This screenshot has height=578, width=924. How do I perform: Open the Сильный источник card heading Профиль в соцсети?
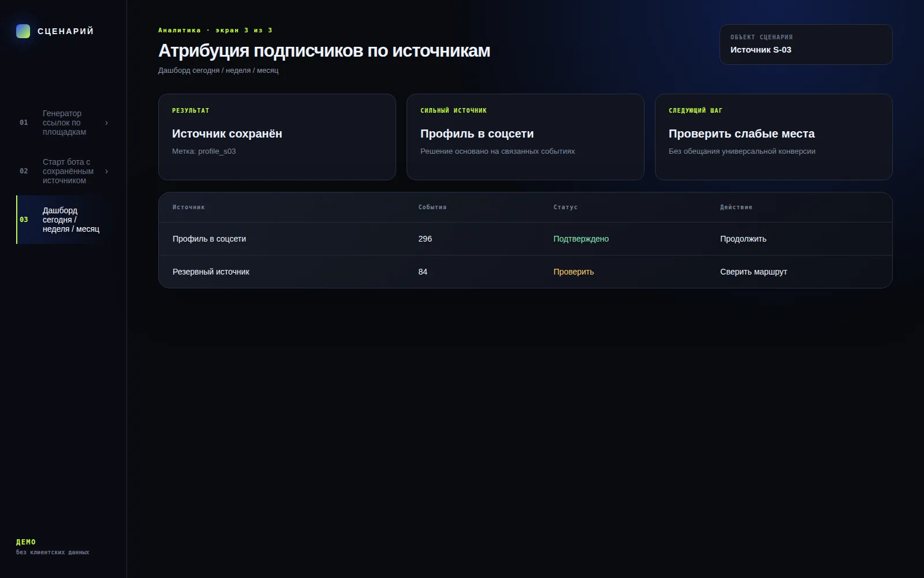pos(477,134)
